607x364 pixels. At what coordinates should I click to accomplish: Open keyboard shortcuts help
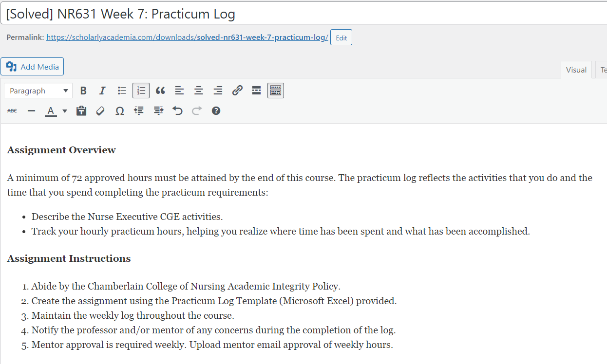pyautogui.click(x=216, y=111)
